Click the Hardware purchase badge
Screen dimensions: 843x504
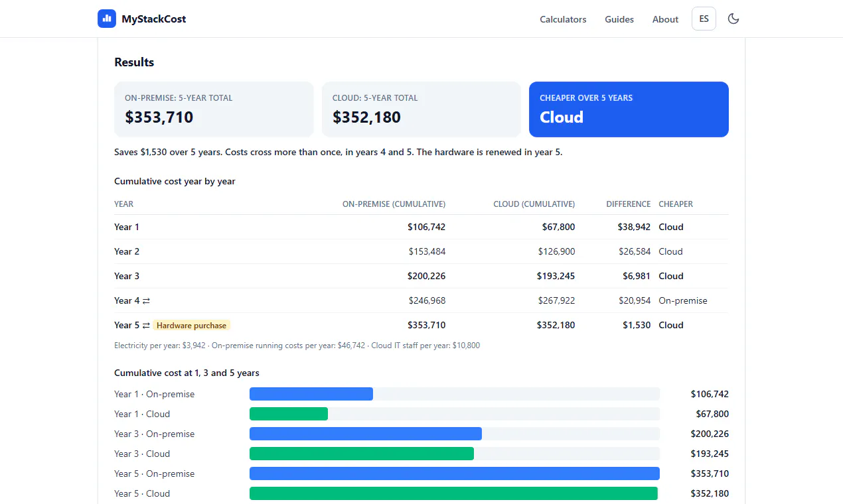tap(192, 326)
